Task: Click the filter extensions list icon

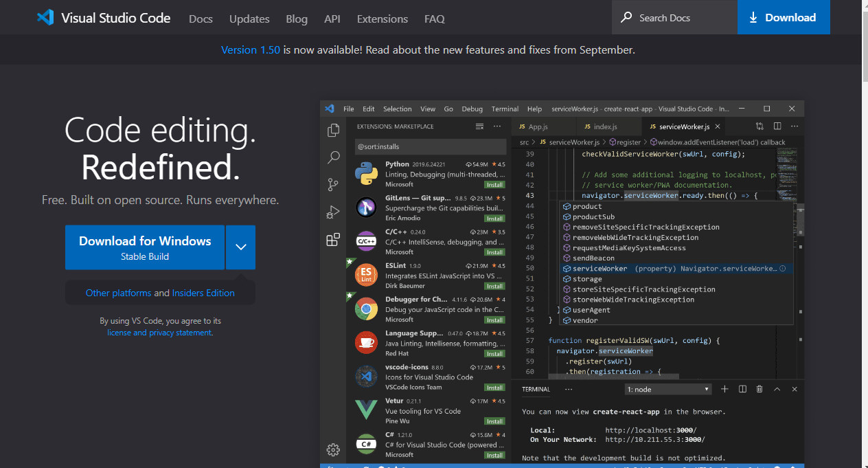Action: tap(480, 126)
